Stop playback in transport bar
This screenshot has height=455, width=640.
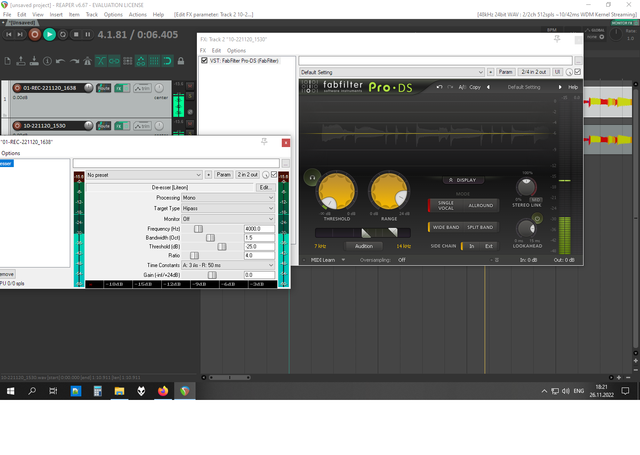point(76,35)
